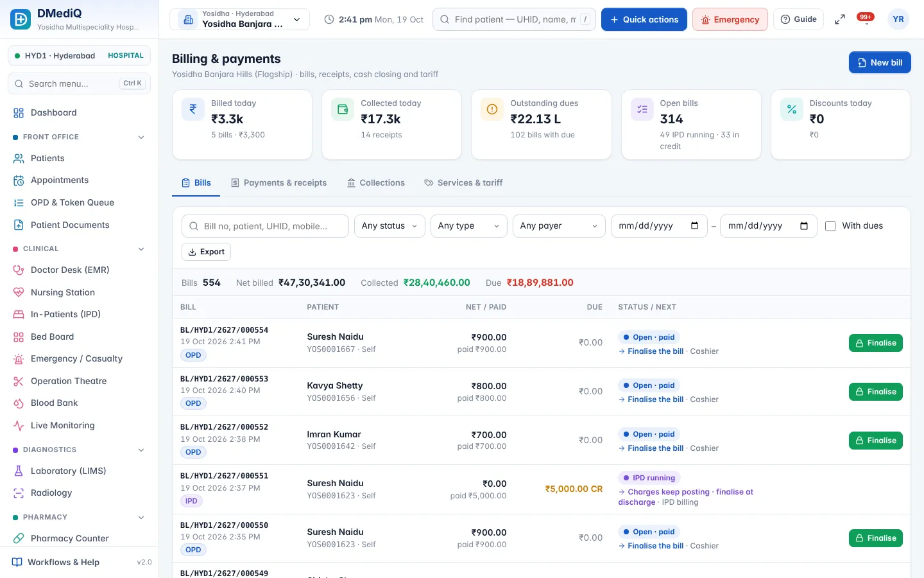
Task: Click the red Emergency button
Action: click(x=730, y=19)
